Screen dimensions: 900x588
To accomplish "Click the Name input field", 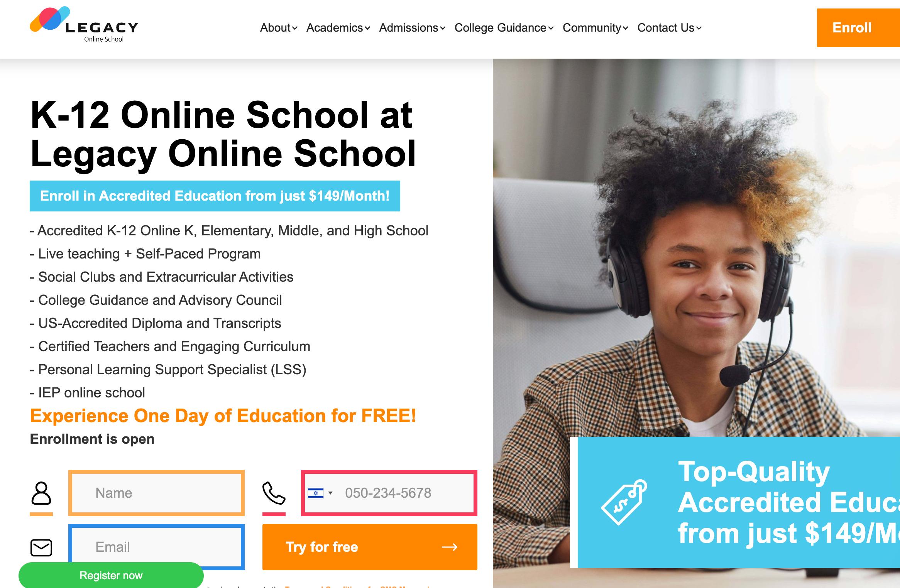I will pos(156,493).
